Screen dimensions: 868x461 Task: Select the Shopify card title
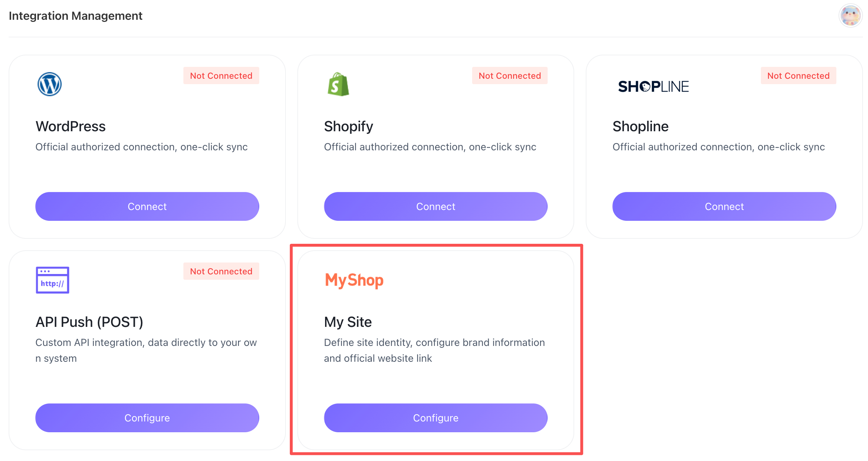pos(348,126)
